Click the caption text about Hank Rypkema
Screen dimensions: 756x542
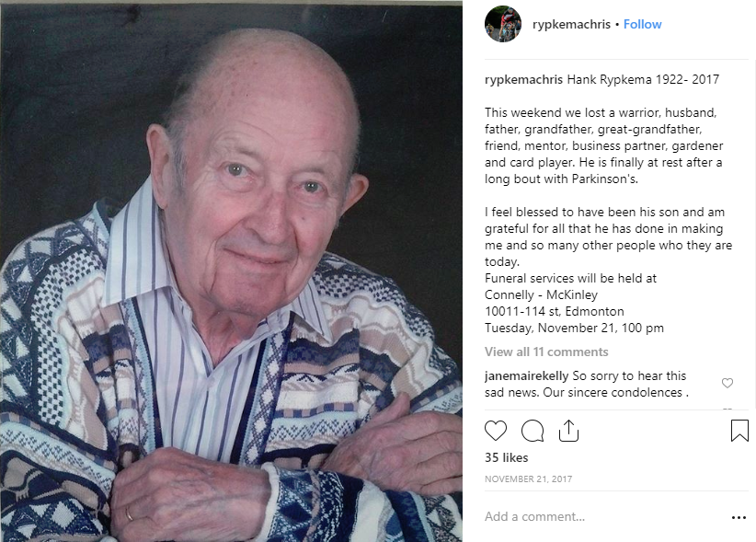pyautogui.click(x=643, y=79)
